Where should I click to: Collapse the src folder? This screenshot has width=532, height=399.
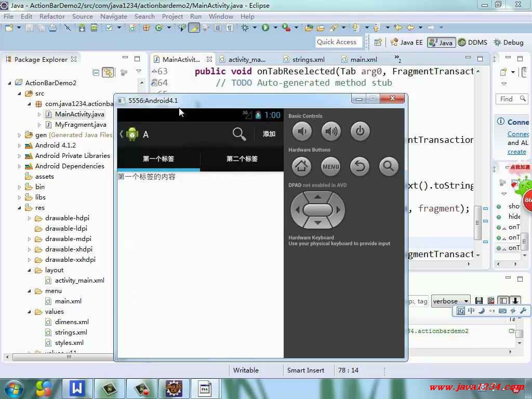tap(20, 94)
